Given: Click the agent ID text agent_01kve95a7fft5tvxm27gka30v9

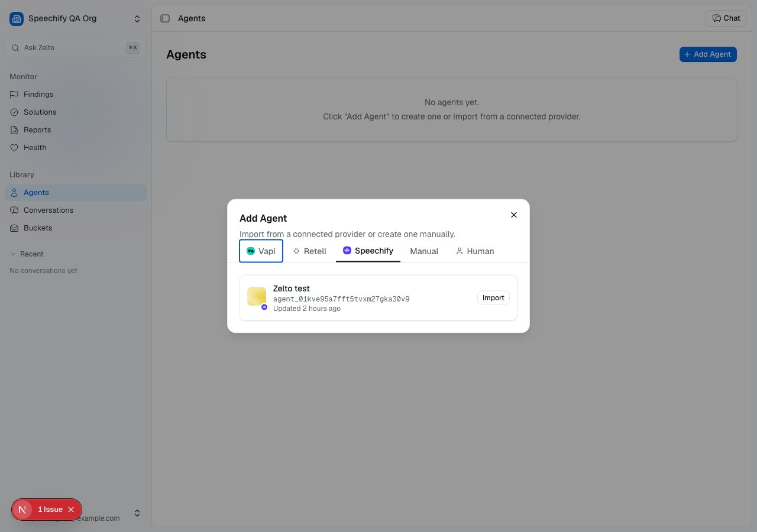Looking at the screenshot, I should click(341, 299).
